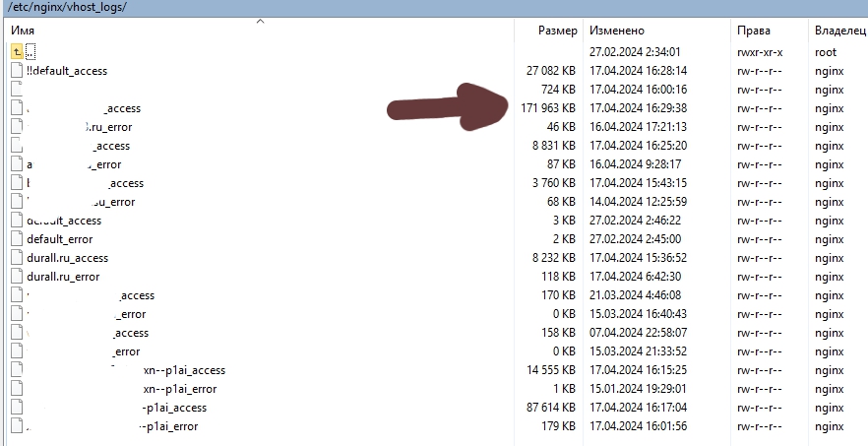
Task: Click the file icon of the 87 614 KB file
Action: coord(17,408)
